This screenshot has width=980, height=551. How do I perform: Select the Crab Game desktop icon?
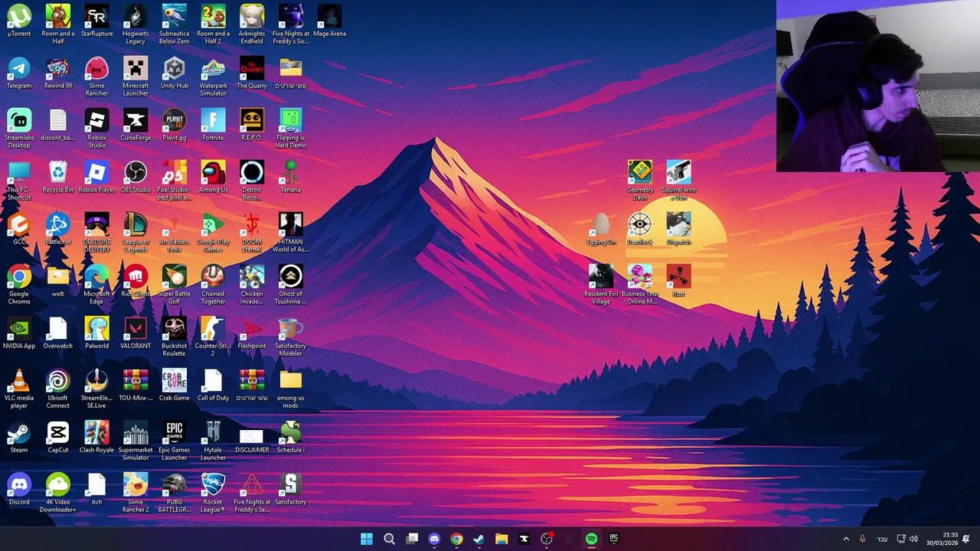(175, 386)
